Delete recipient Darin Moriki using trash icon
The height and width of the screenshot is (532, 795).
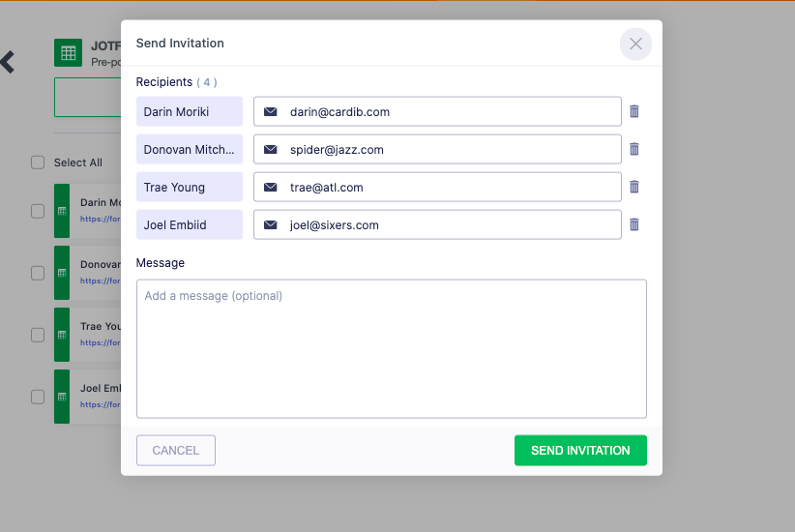tap(634, 111)
